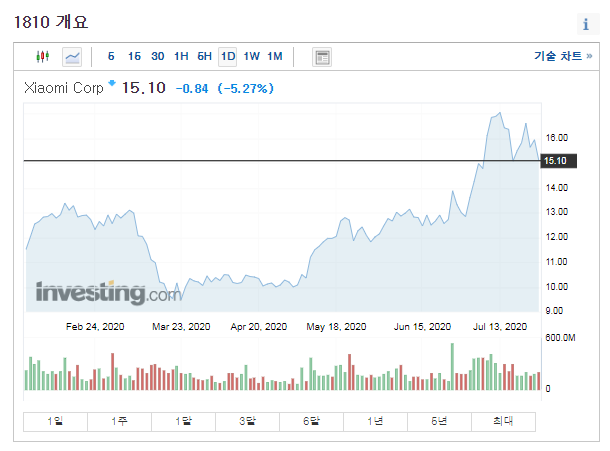Click the Apr 20, 2020 axis date
The height and width of the screenshot is (451, 610).
[259, 326]
